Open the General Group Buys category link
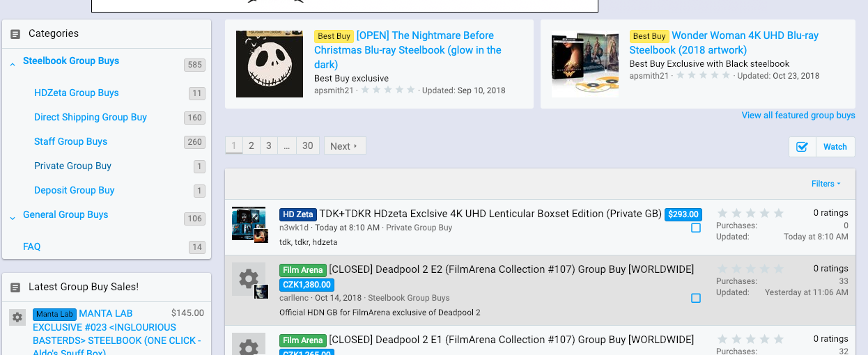Viewport: 868px width, 355px height. [65, 214]
